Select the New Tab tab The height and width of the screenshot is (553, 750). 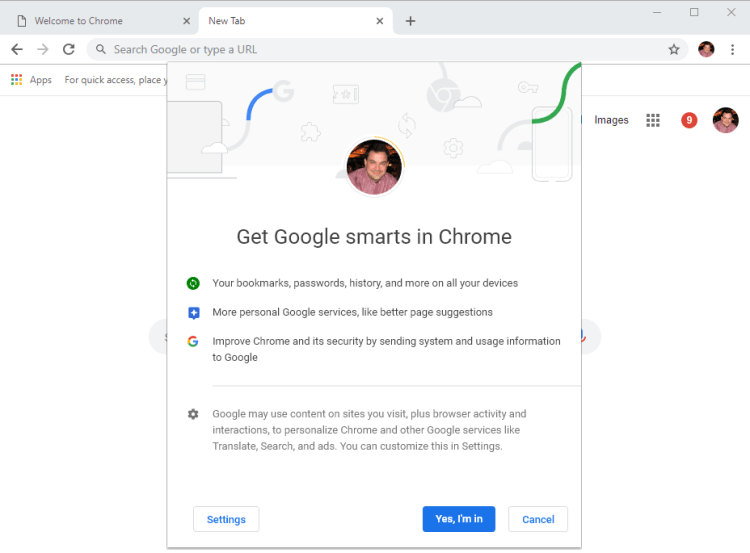(x=296, y=21)
